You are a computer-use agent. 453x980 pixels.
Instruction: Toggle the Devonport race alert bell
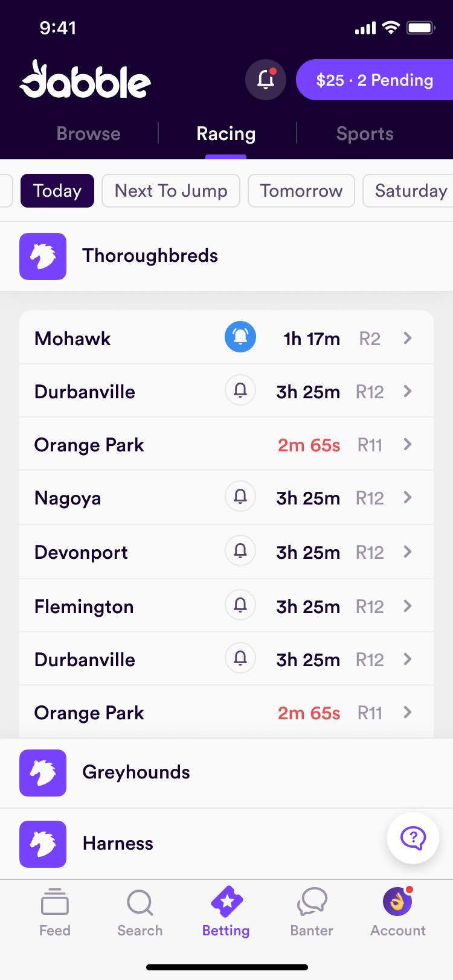click(x=240, y=551)
